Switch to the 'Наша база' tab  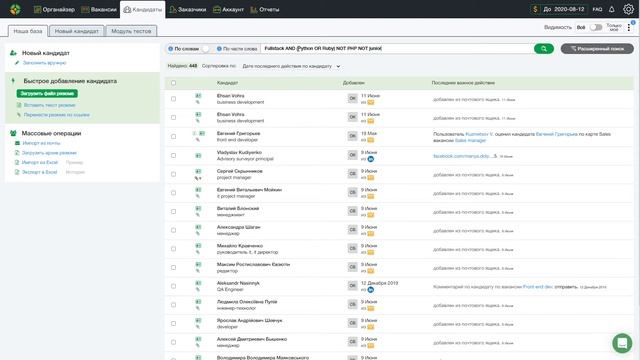click(x=28, y=31)
